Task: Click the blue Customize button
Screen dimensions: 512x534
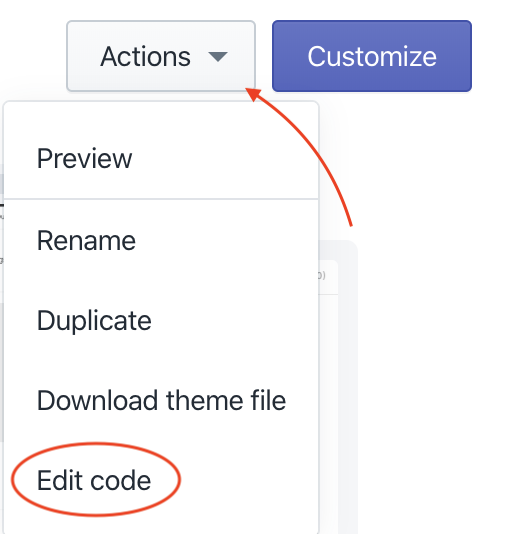Action: point(372,56)
